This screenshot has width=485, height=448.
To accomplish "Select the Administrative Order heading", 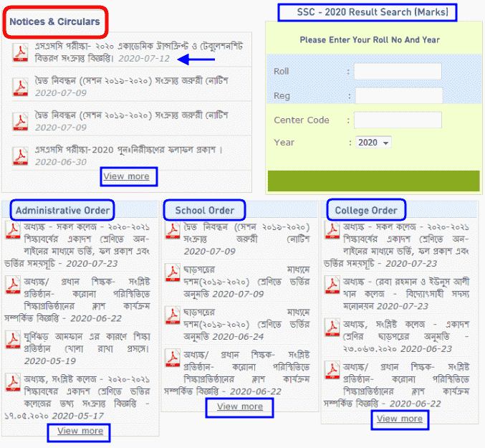I will click(x=63, y=211).
